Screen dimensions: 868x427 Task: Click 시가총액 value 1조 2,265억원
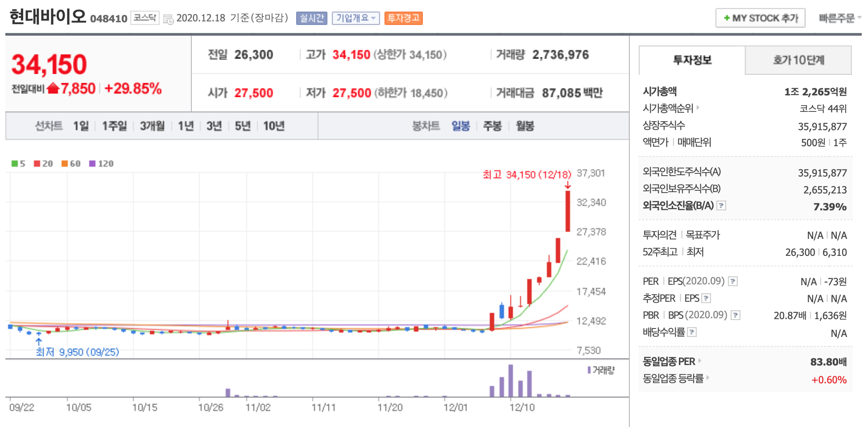(x=815, y=92)
